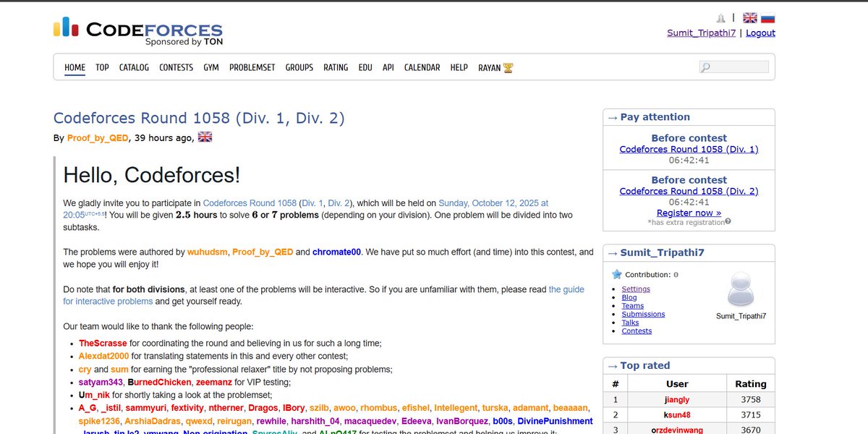Click the Codeforces logo
The width and height of the screenshot is (868, 434).
tap(137, 30)
